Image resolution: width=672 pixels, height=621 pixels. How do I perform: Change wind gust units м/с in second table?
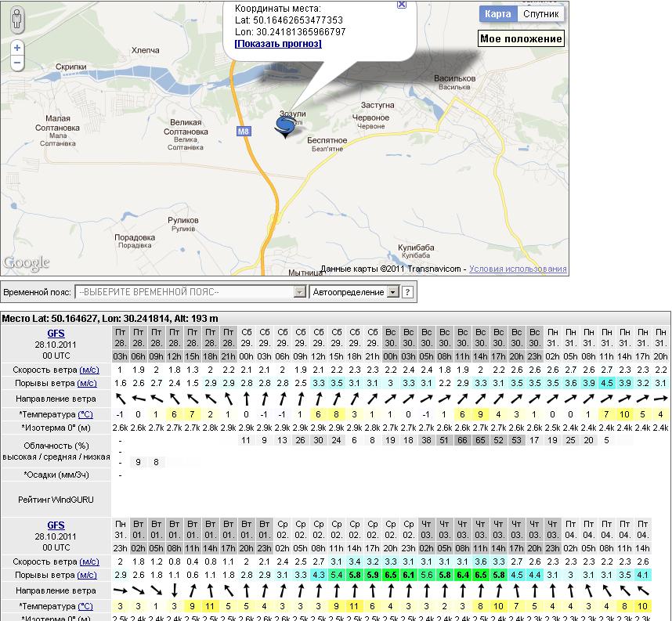89,576
